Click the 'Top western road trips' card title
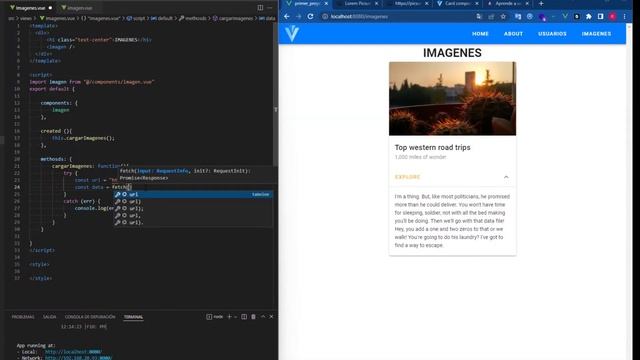This screenshot has height=360, width=640. point(432,147)
